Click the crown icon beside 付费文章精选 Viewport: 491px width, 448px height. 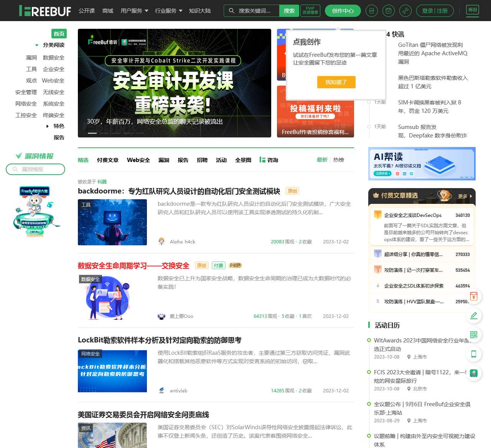tap(376, 195)
